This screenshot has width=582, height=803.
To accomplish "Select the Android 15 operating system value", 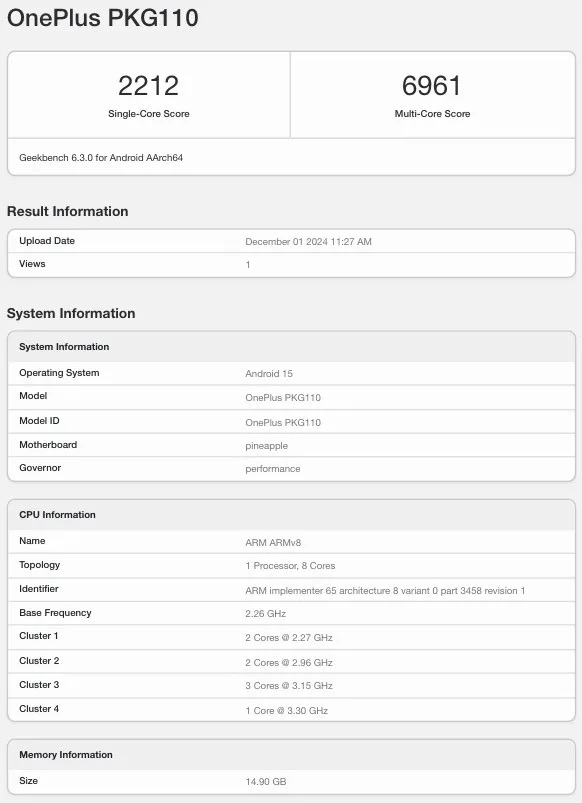I will (269, 373).
